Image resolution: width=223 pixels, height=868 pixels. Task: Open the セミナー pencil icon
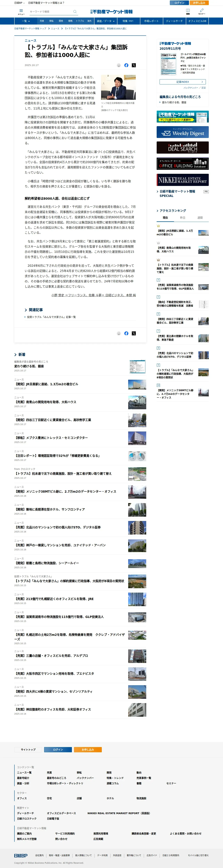tap(202, 12)
